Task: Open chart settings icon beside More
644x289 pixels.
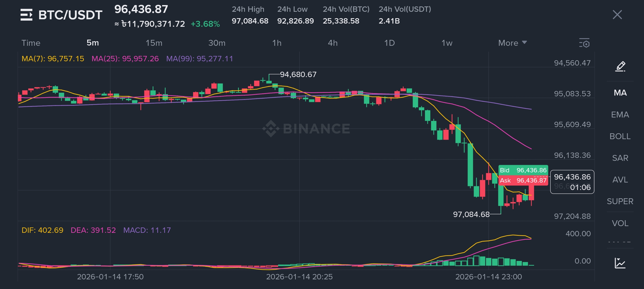Action: pyautogui.click(x=584, y=43)
